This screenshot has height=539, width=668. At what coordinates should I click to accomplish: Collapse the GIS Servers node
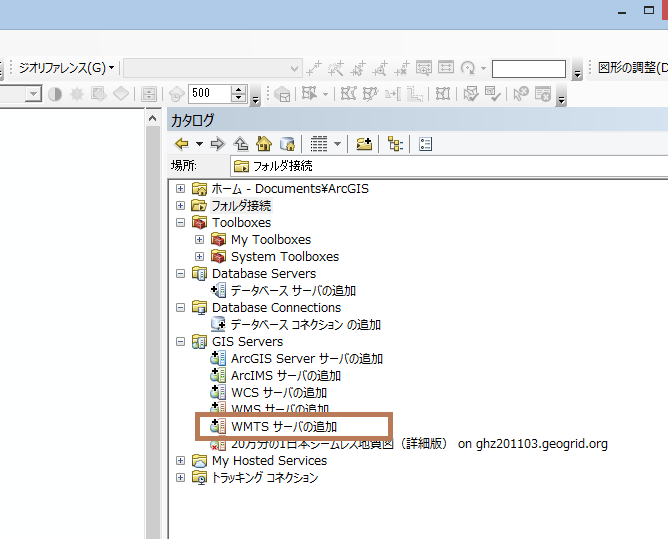click(181, 341)
